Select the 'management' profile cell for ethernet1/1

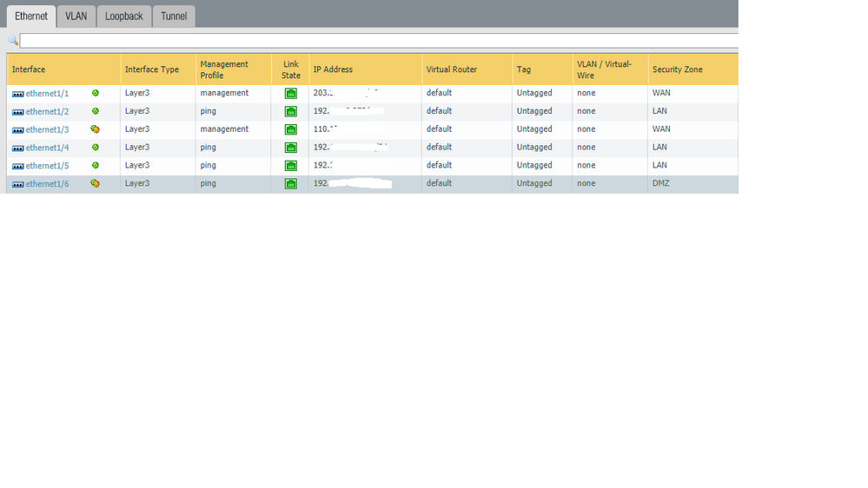coord(233,93)
